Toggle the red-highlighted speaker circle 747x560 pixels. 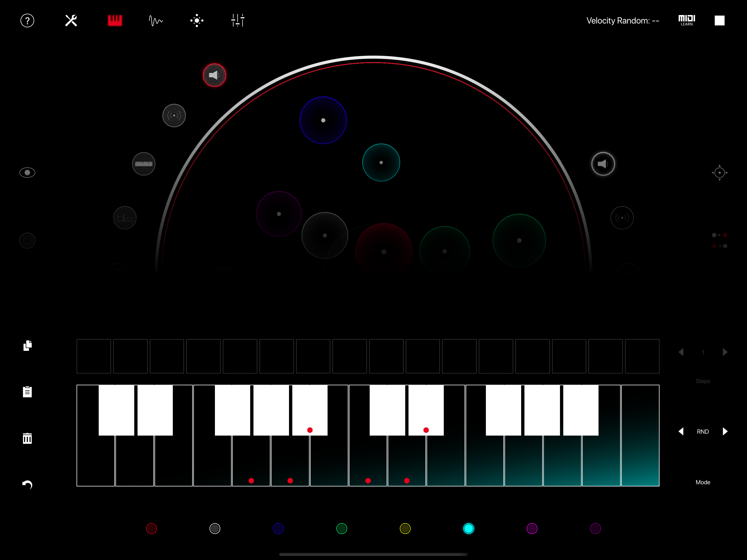point(214,75)
